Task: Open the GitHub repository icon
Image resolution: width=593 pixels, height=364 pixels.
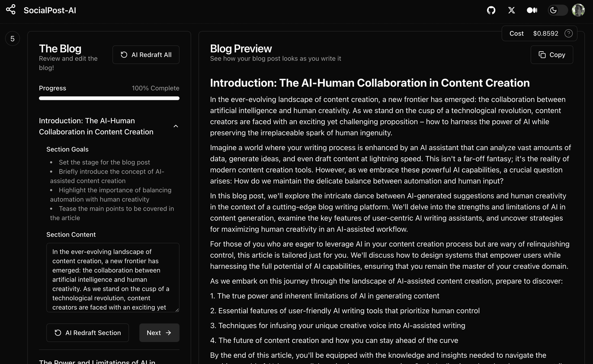Action: [491, 10]
